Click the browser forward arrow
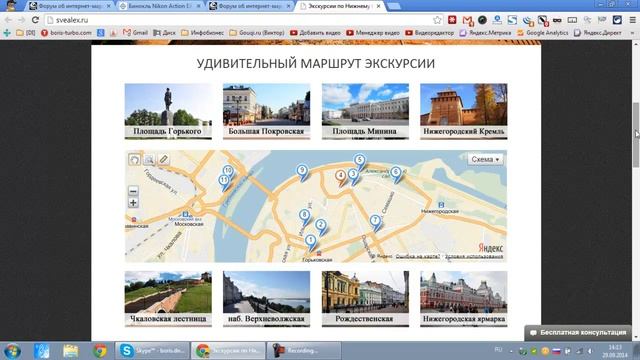Viewport: 640px width, 360px height. (x=22, y=20)
